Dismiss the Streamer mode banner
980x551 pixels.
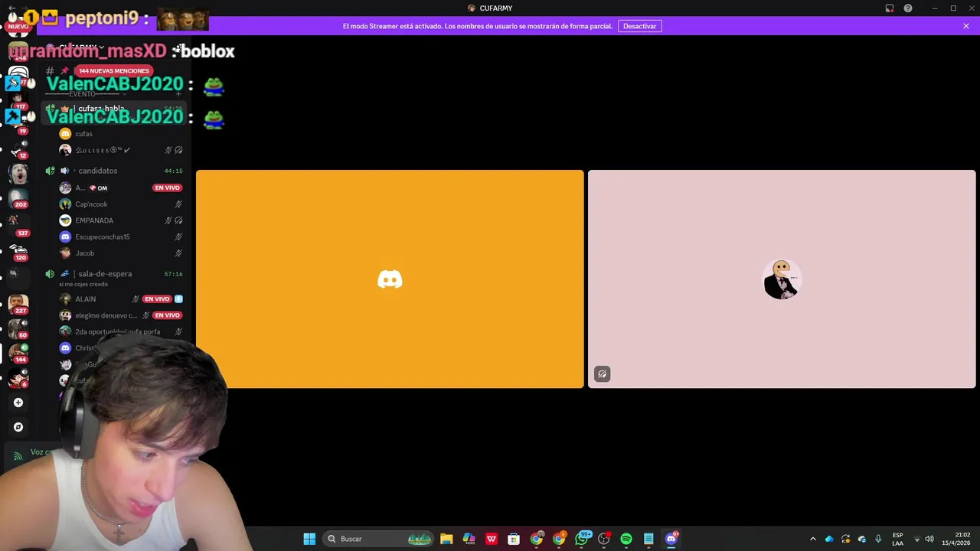[x=966, y=26]
